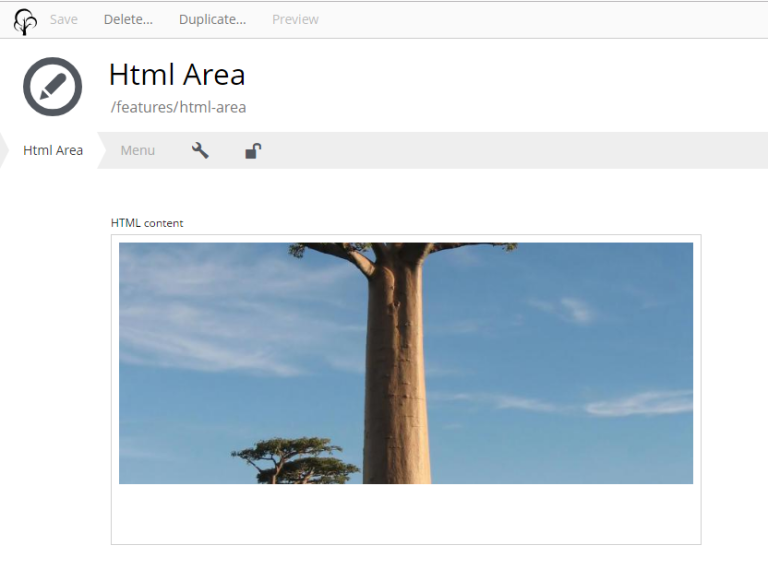Click the HTML content field label
The width and height of the screenshot is (768, 569).
click(147, 223)
